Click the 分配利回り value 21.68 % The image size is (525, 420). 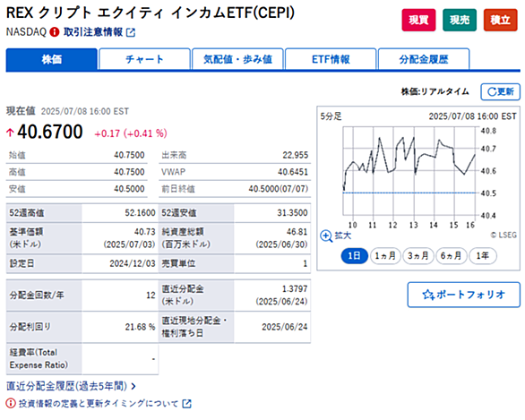click(141, 327)
